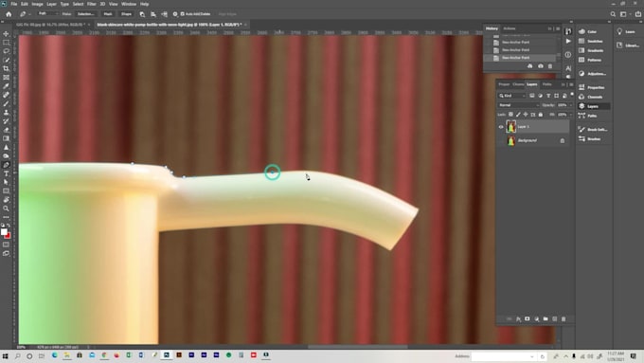The image size is (644, 363).
Task: Open the Window menu
Action: click(129, 4)
